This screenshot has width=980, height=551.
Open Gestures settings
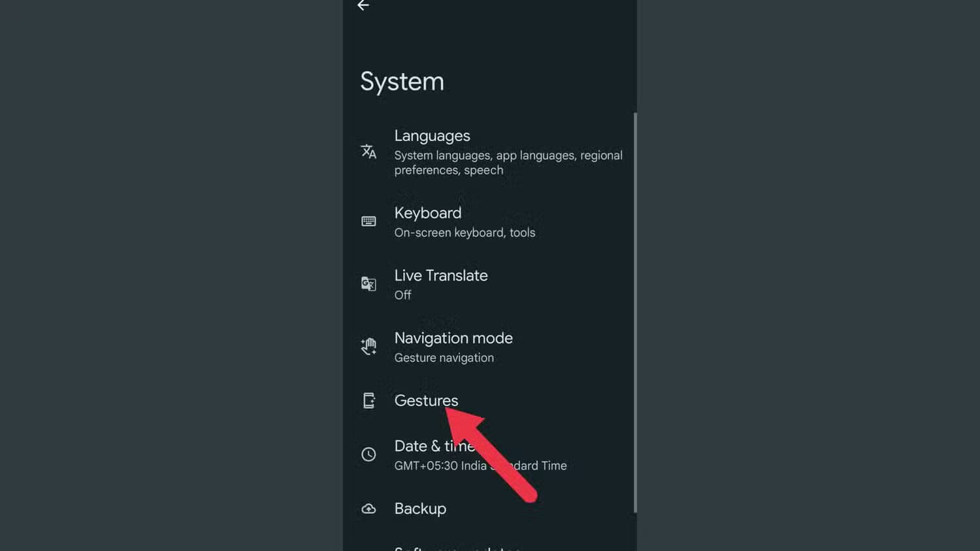[490, 400]
